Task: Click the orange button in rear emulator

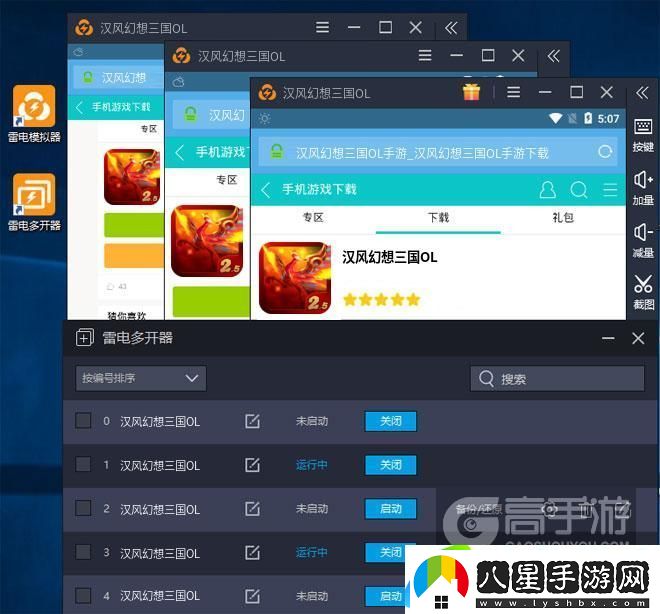Action: coord(134,255)
